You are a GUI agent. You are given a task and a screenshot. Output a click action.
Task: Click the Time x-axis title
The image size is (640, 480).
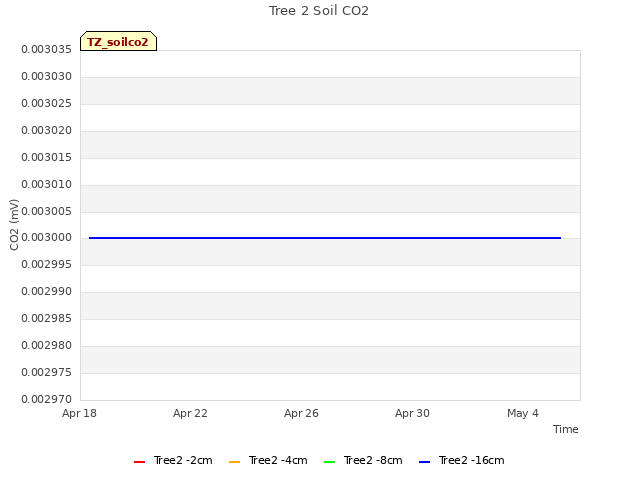566,429
